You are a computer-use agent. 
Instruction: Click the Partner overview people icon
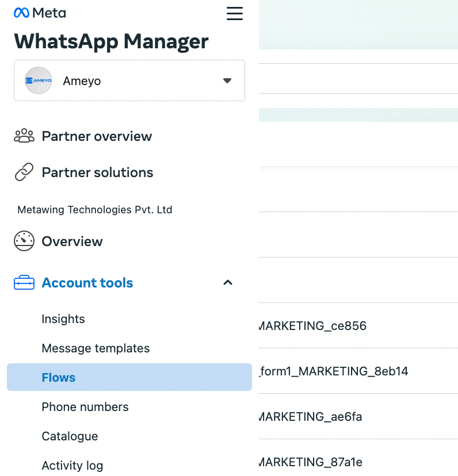click(24, 136)
